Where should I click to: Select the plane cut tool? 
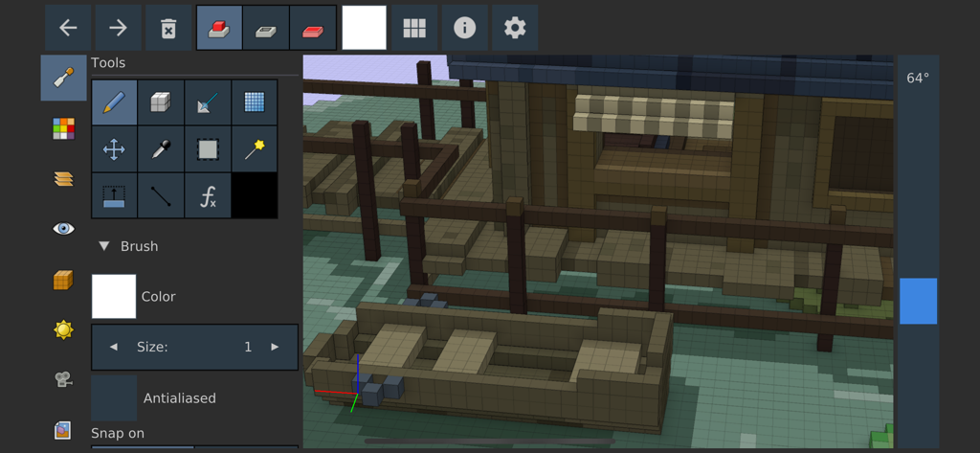[208, 102]
